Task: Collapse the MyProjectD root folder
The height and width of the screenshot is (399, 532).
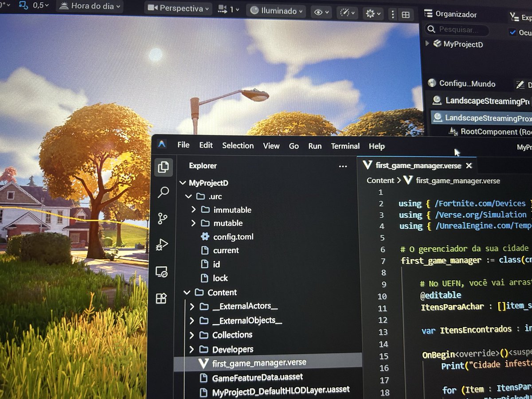Action: tap(182, 183)
